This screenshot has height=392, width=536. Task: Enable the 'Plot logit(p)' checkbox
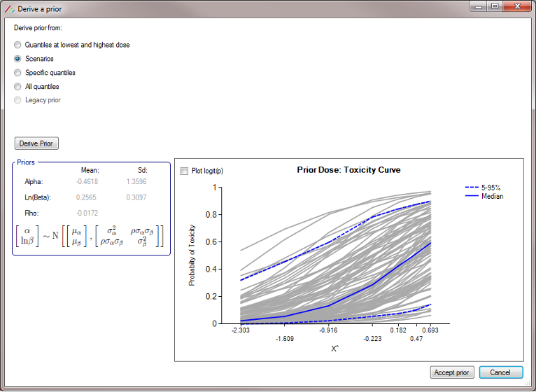coord(184,171)
